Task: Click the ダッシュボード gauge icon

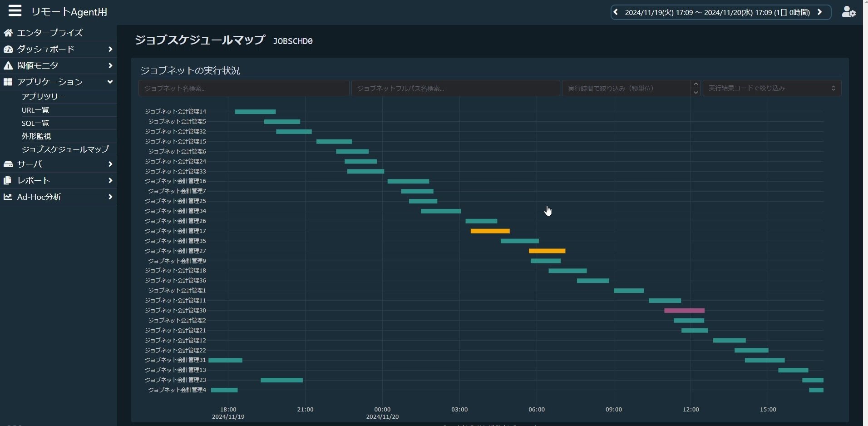Action: (x=9, y=49)
